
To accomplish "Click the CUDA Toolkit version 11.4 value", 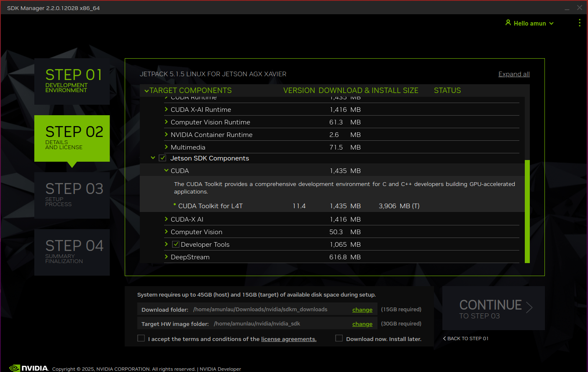I will [x=299, y=206].
